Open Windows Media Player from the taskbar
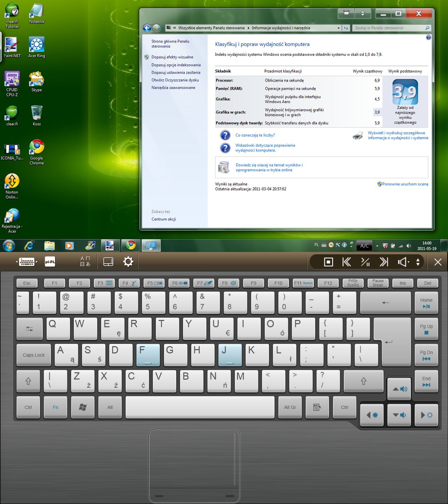 pos(70,245)
